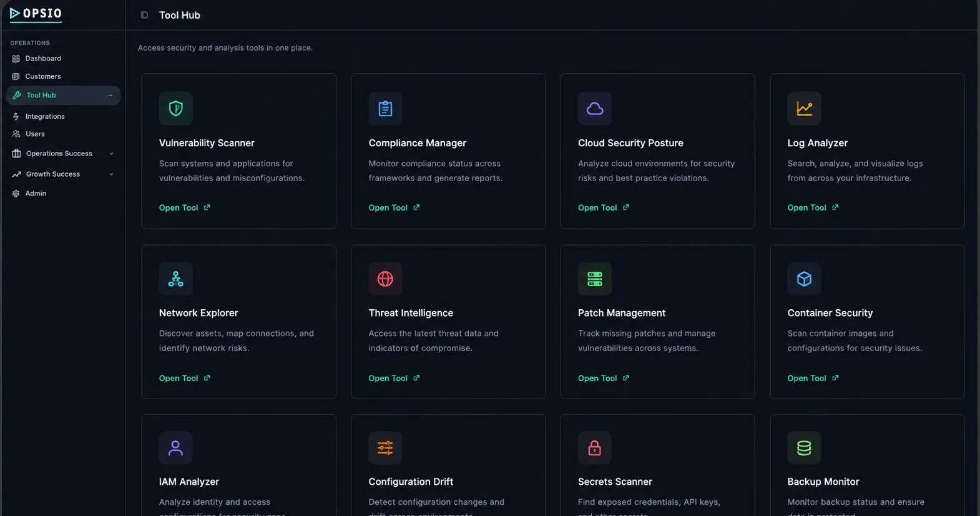The width and height of the screenshot is (980, 516).
Task: Click the Operations Success briefcase icon
Action: tap(16, 154)
